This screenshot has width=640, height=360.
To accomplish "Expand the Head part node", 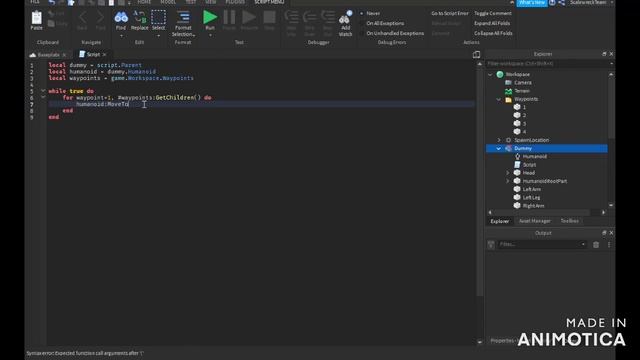I will (508, 173).
